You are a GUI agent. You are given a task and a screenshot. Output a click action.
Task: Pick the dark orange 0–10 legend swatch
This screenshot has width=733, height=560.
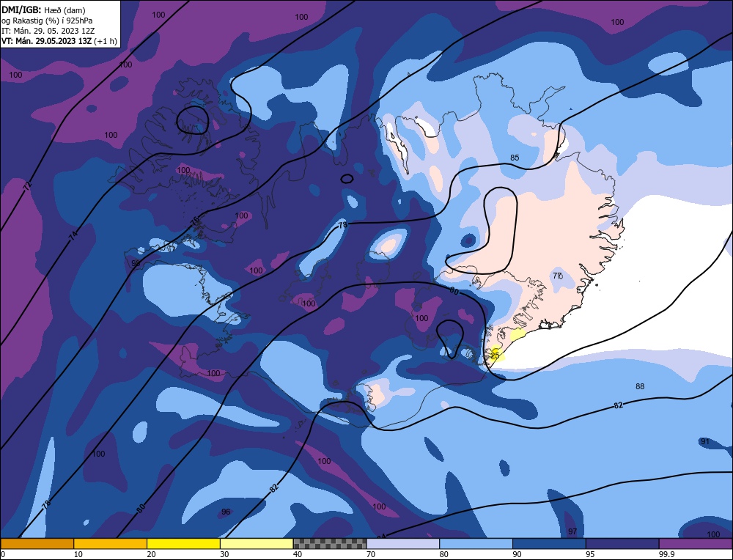pyautogui.click(x=37, y=543)
